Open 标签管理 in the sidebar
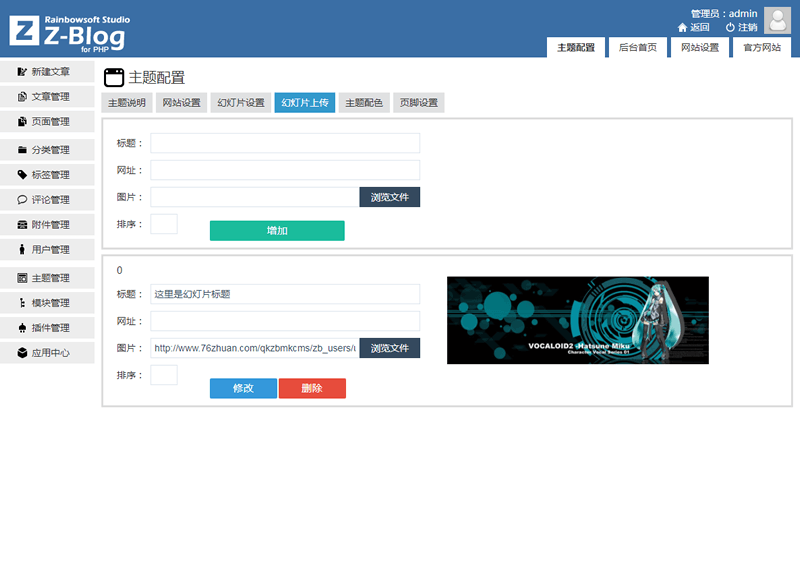800x574 pixels. coord(47,175)
